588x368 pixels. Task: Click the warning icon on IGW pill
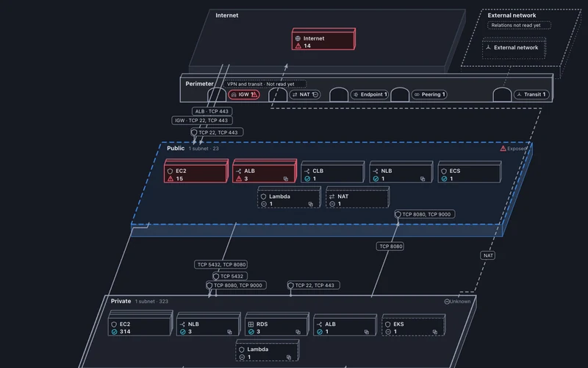(254, 95)
